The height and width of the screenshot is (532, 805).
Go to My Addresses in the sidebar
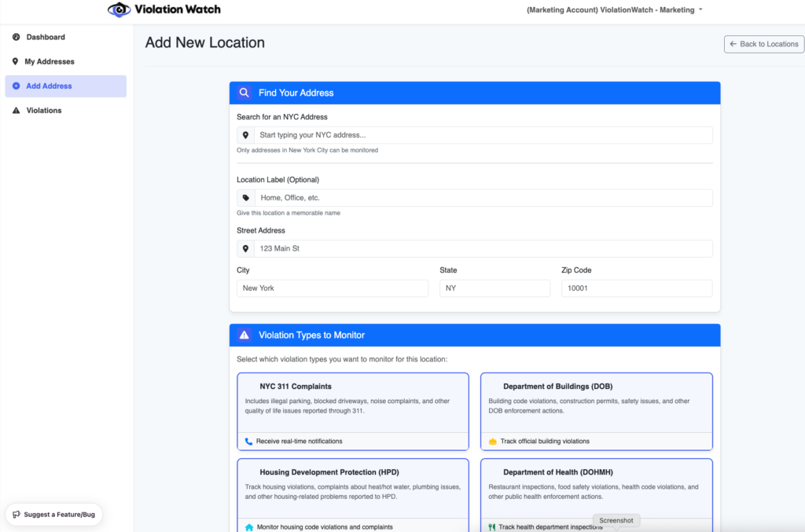tap(49, 61)
